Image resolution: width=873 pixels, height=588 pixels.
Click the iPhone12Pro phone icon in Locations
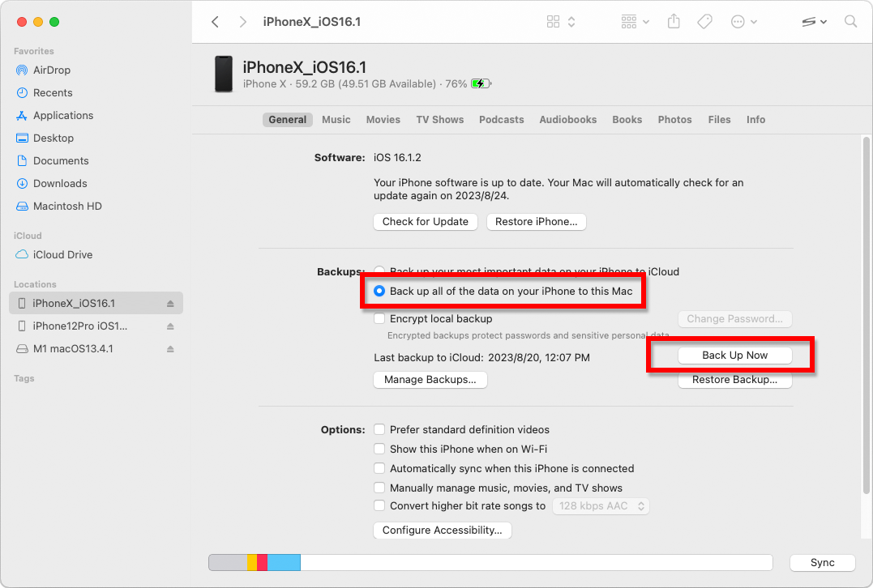tap(22, 326)
